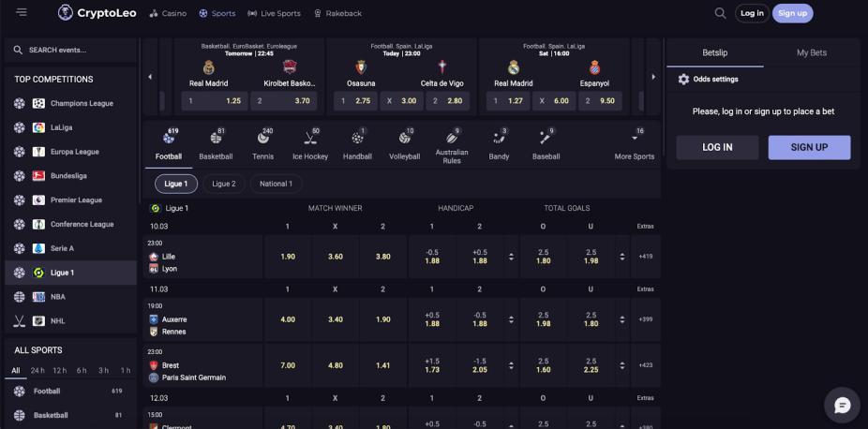868x429 pixels.
Task: Select the Ligue 2 filter pill
Action: 224,184
